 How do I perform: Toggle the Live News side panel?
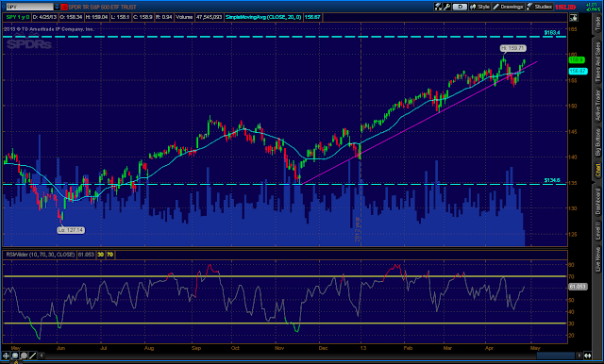coord(597,258)
